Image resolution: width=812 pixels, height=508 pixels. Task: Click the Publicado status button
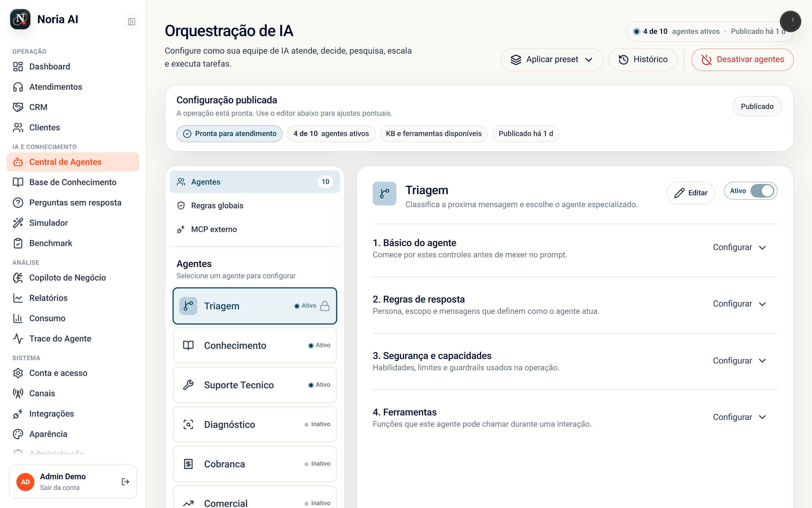757,106
